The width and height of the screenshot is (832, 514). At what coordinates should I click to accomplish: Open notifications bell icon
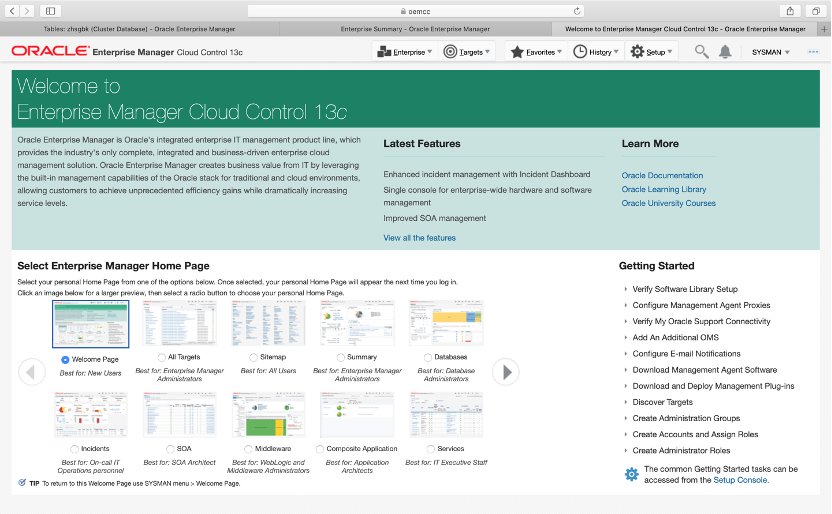(x=725, y=51)
